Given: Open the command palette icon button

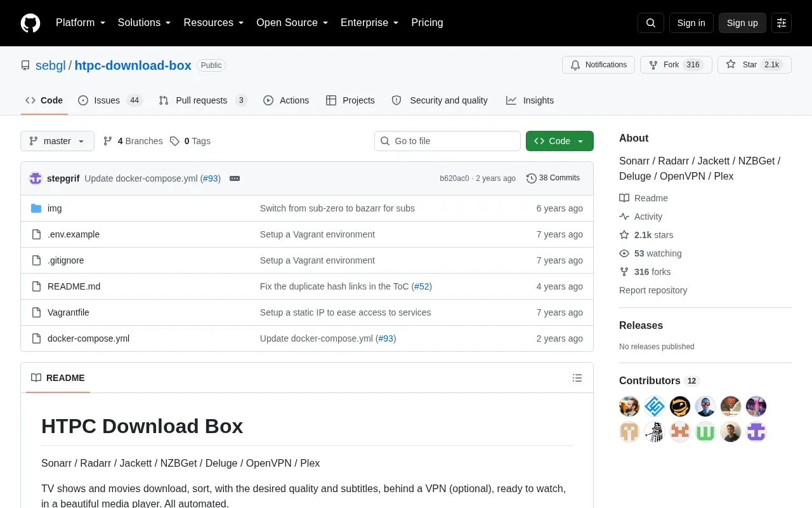Looking at the screenshot, I should (x=782, y=23).
